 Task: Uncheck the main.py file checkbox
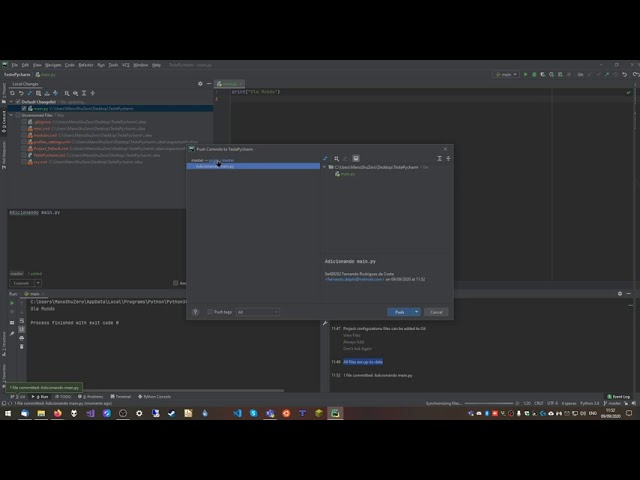point(24,109)
